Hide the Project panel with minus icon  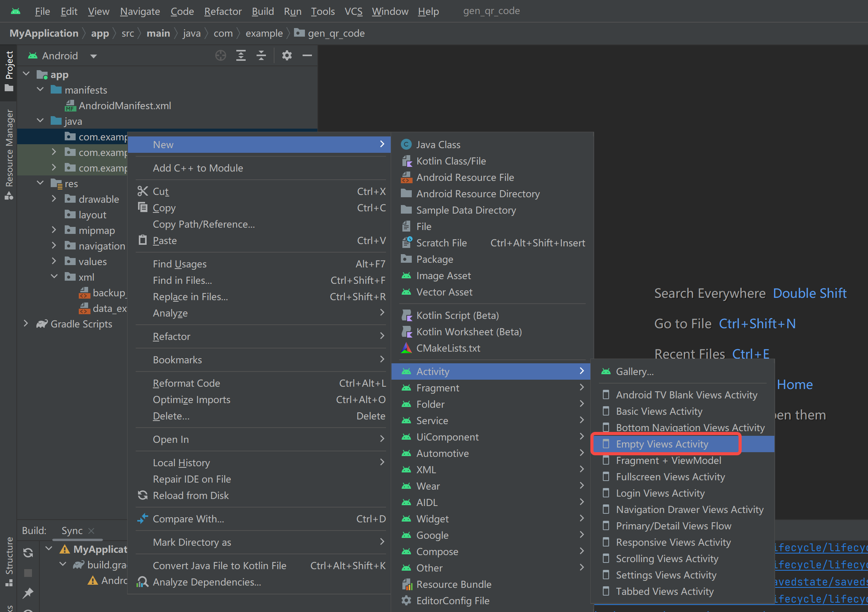pyautogui.click(x=307, y=56)
